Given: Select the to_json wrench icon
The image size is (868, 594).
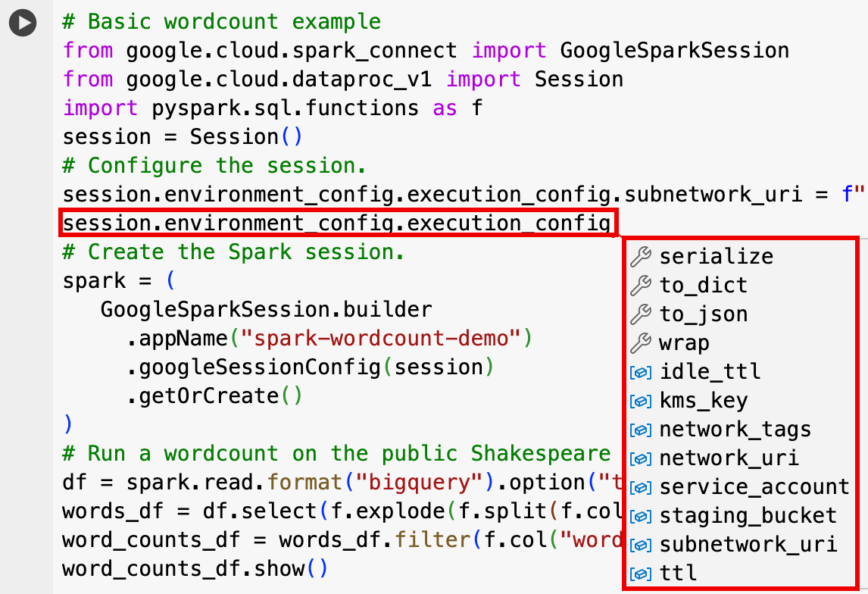Looking at the screenshot, I should click(x=639, y=314).
